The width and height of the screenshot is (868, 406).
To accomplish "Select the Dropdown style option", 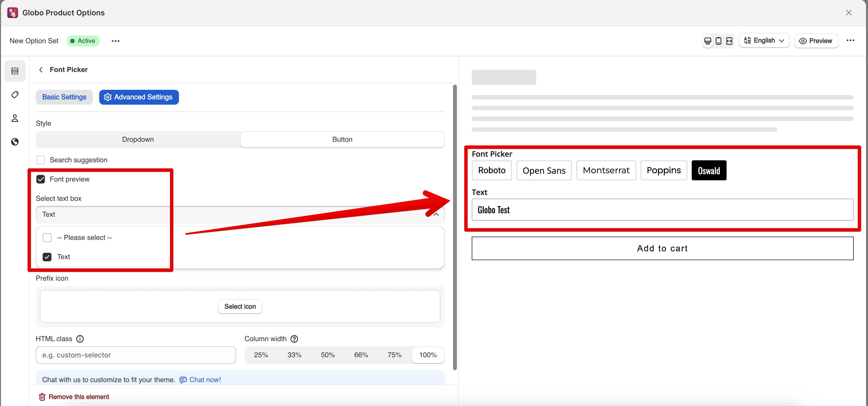I will point(138,140).
